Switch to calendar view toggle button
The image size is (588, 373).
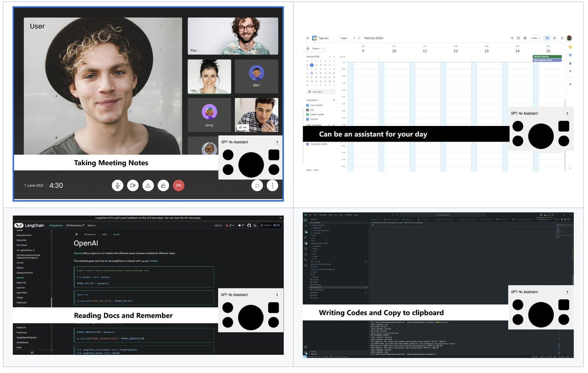pos(547,38)
